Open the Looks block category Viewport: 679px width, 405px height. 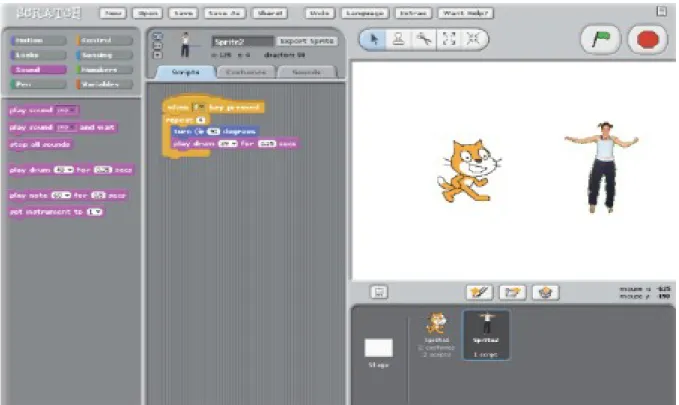[x=39, y=55]
